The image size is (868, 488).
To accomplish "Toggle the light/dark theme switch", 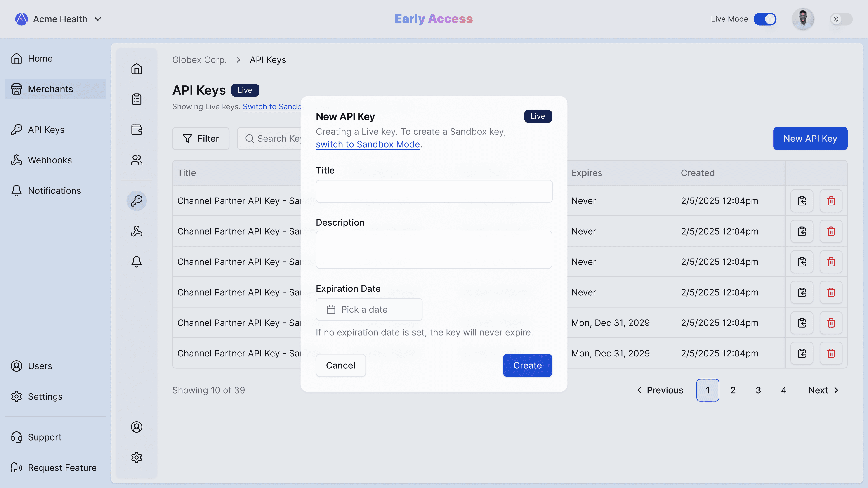I will [x=841, y=19].
